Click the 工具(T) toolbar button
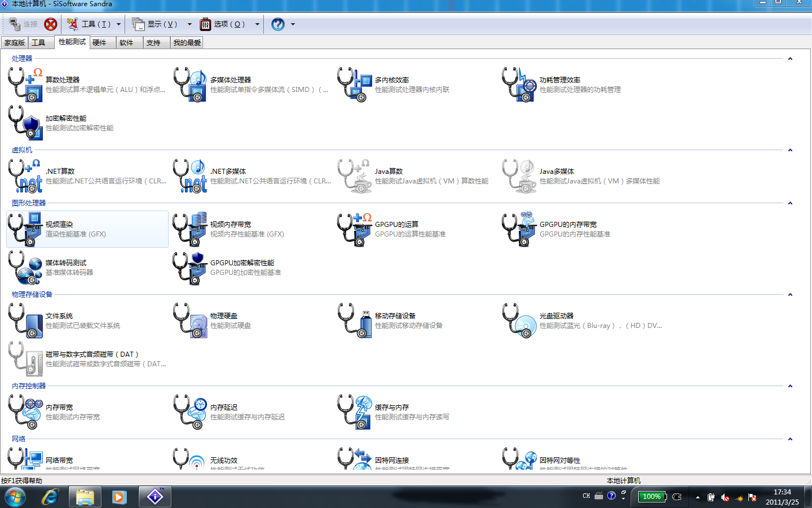 pos(89,24)
